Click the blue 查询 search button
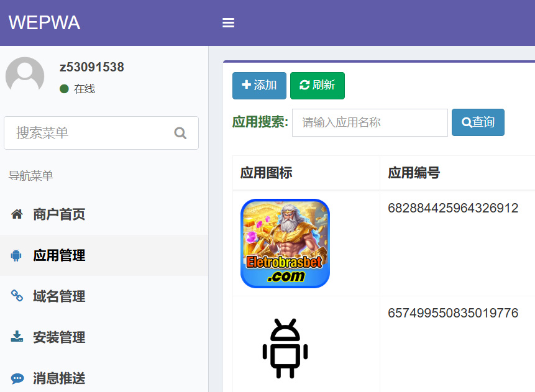Screen dimensions: 535x392 [478, 122]
